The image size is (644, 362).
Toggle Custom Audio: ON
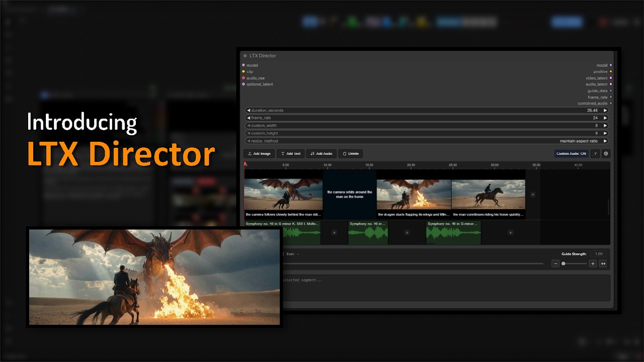571,153
